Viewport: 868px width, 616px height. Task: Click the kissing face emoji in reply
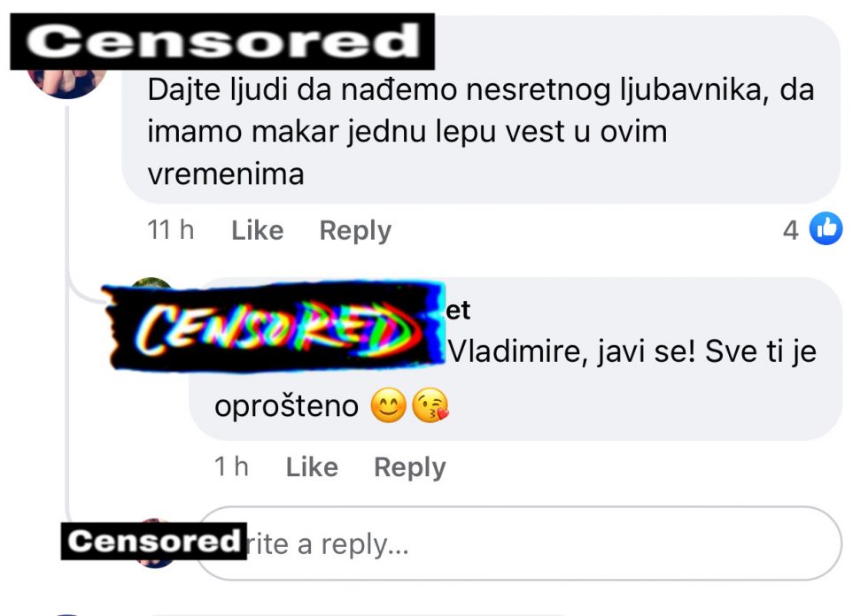(431, 405)
